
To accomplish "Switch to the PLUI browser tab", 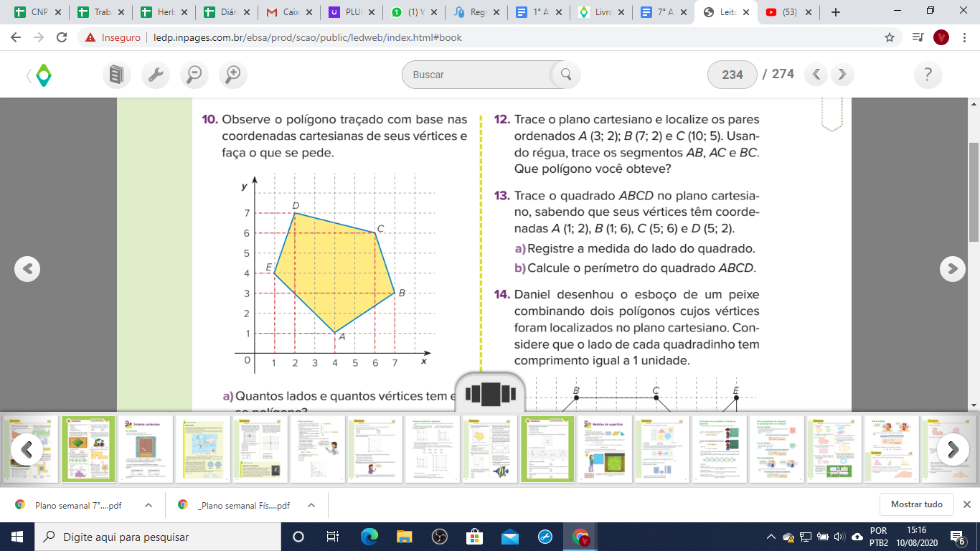I will coord(352,12).
